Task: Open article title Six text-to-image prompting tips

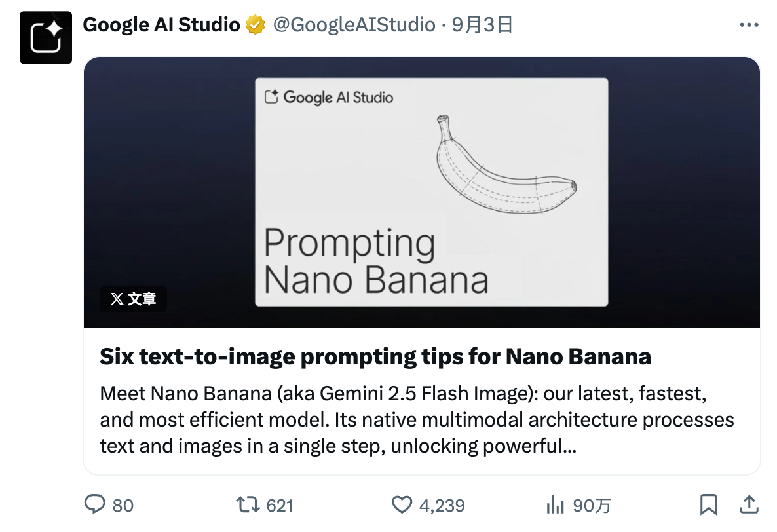Action: pyautogui.click(x=375, y=356)
